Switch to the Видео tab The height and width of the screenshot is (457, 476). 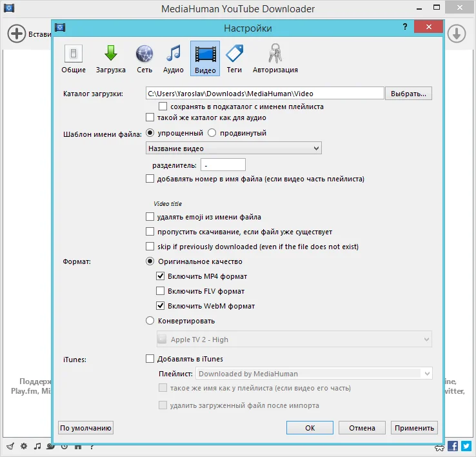tap(205, 59)
